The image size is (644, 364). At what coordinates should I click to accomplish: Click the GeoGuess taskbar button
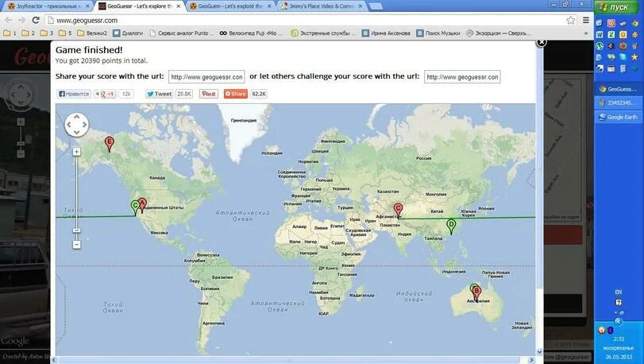pyautogui.click(x=618, y=89)
